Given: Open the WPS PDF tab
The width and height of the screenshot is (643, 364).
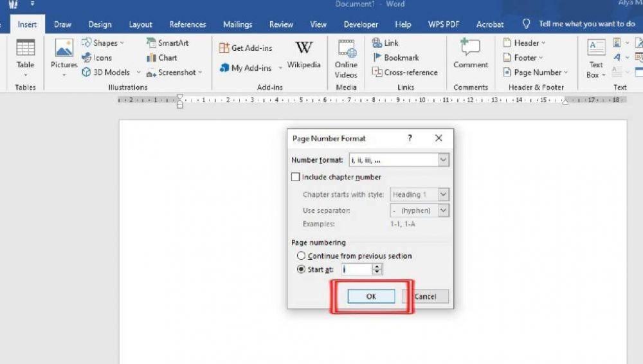Looking at the screenshot, I should pos(444,24).
